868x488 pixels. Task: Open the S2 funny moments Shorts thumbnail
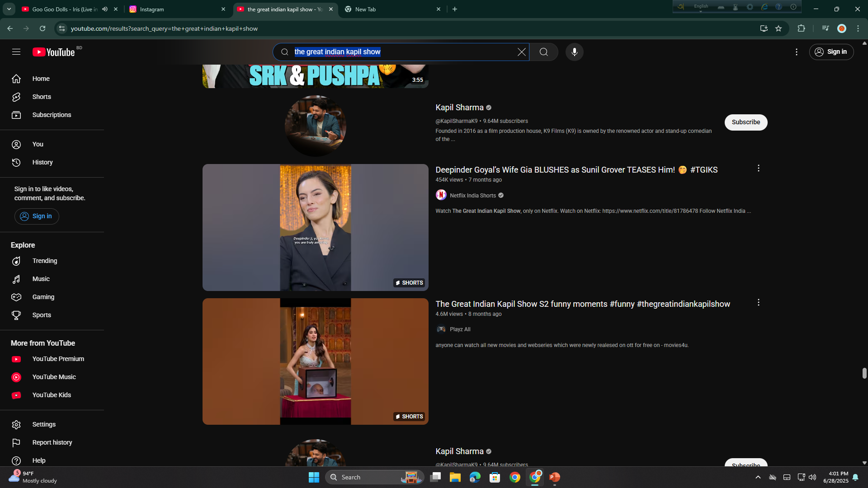(x=316, y=361)
